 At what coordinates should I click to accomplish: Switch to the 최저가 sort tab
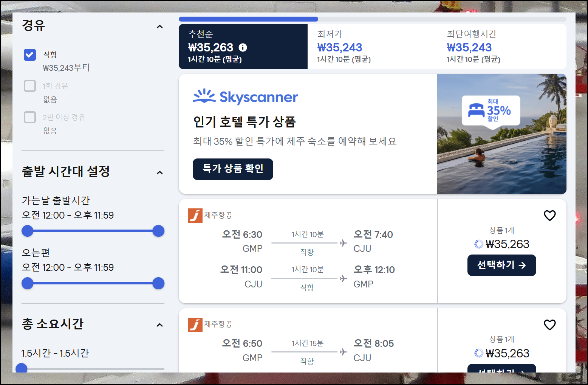pos(372,47)
